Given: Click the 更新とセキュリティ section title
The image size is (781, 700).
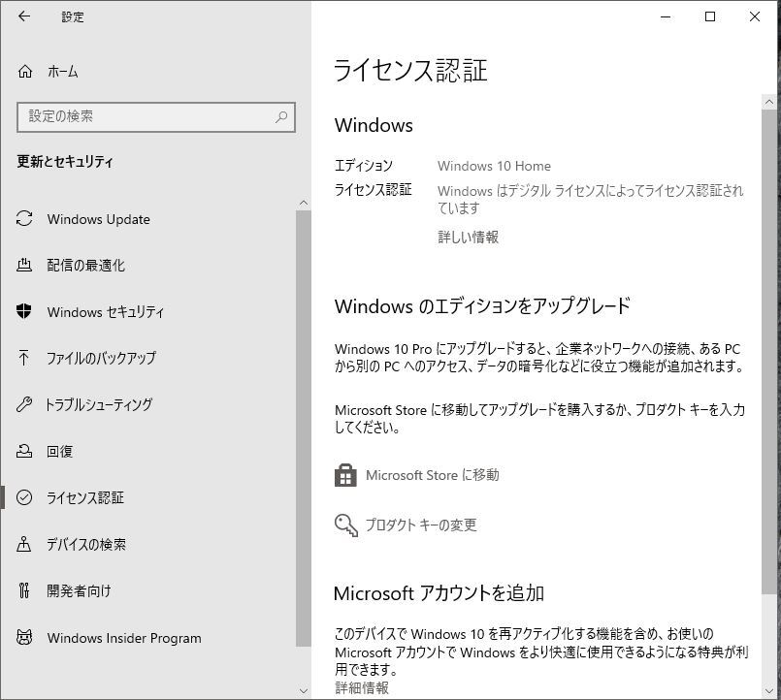Looking at the screenshot, I should tap(65, 161).
